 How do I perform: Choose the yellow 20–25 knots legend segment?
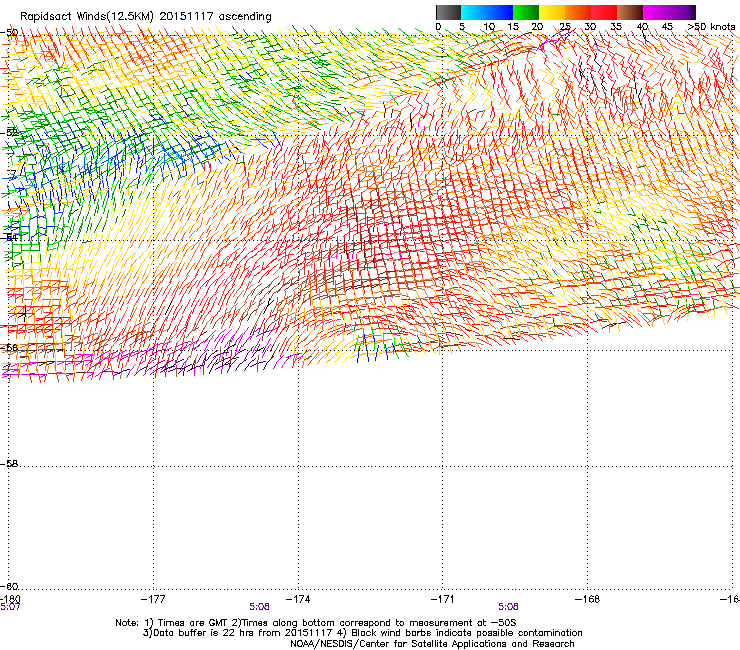pyautogui.click(x=552, y=12)
